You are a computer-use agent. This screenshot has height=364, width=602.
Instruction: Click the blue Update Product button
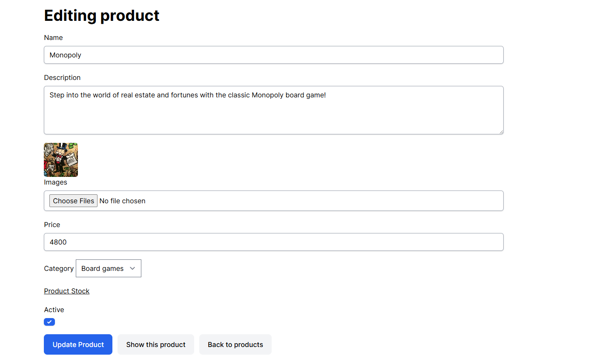point(78,344)
